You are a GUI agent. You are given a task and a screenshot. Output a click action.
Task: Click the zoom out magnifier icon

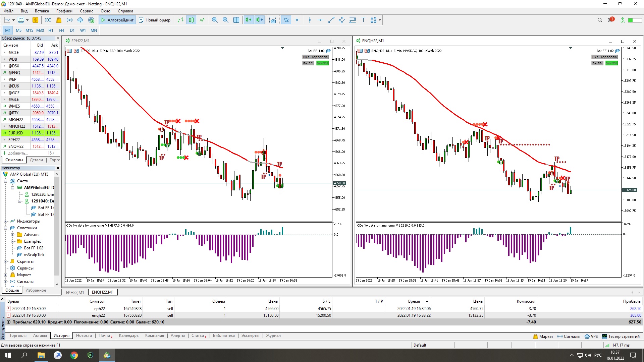(225, 20)
